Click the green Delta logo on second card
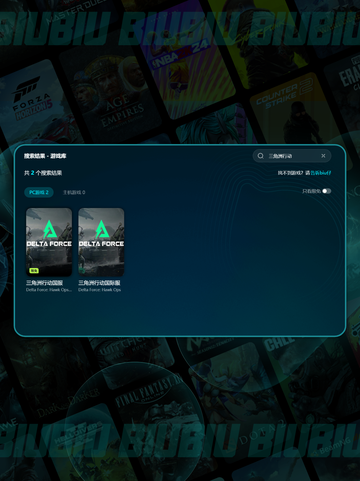Image resolution: width=360 pixels, height=481 pixels. click(101, 229)
